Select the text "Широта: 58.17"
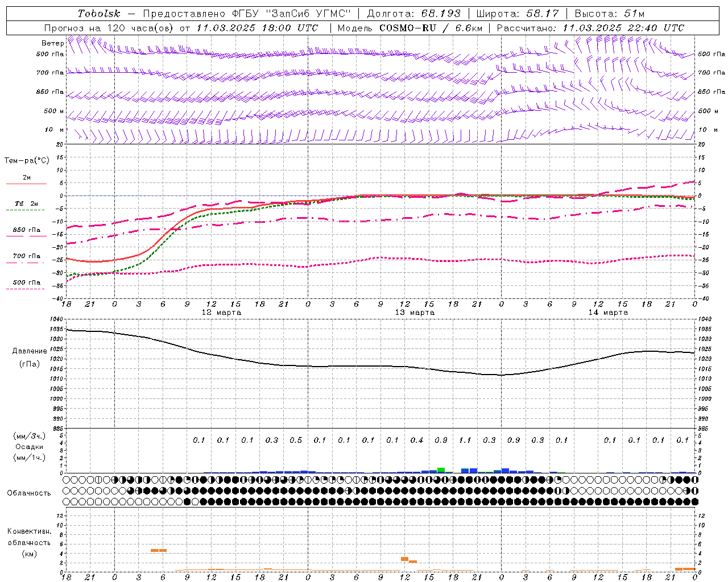This screenshot has width=728, height=582. click(x=518, y=14)
